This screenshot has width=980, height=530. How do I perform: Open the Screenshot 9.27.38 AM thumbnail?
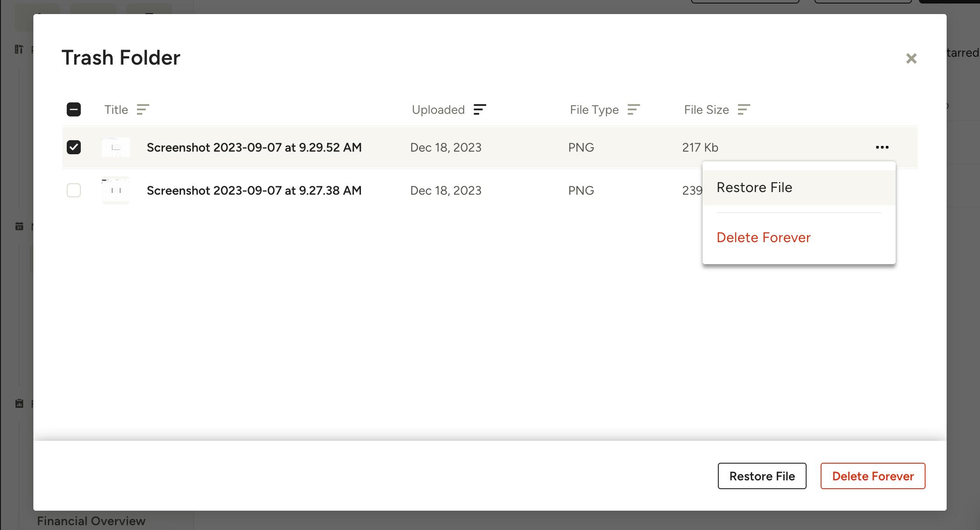[116, 190]
